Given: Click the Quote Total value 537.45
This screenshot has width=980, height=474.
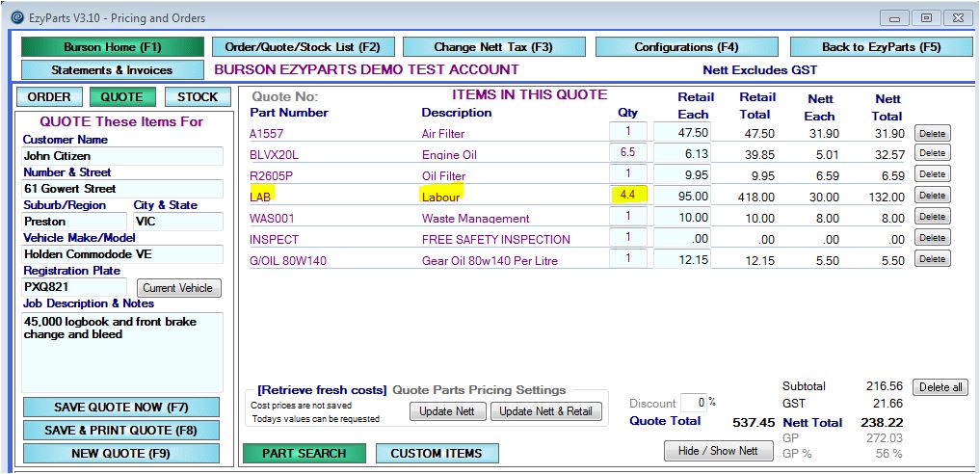Looking at the screenshot, I should [x=754, y=423].
